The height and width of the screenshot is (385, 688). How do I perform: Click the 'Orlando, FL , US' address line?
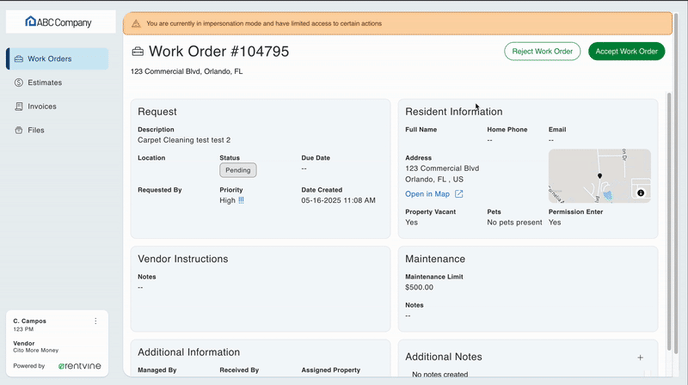click(x=434, y=179)
